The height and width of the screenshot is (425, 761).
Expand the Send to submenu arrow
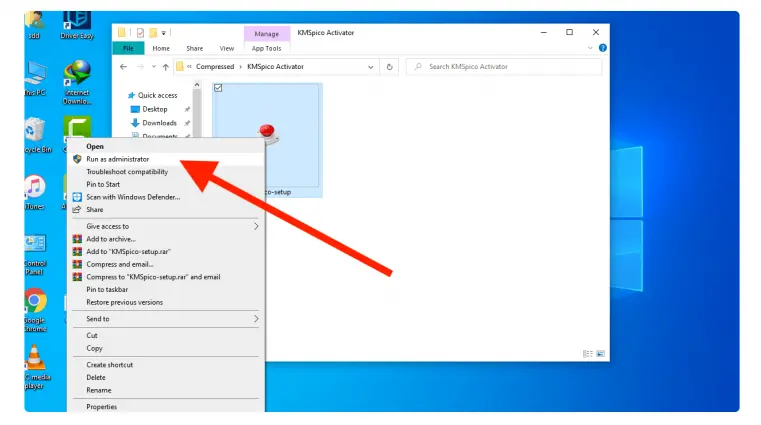click(x=256, y=319)
